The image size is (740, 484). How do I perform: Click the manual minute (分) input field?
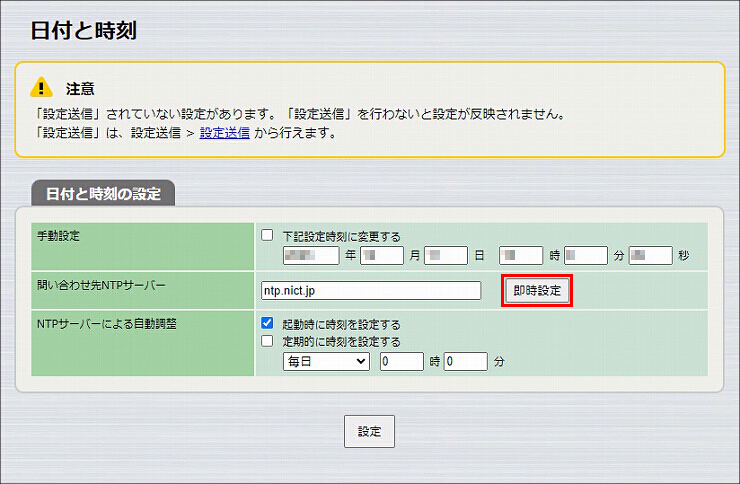pos(586,256)
